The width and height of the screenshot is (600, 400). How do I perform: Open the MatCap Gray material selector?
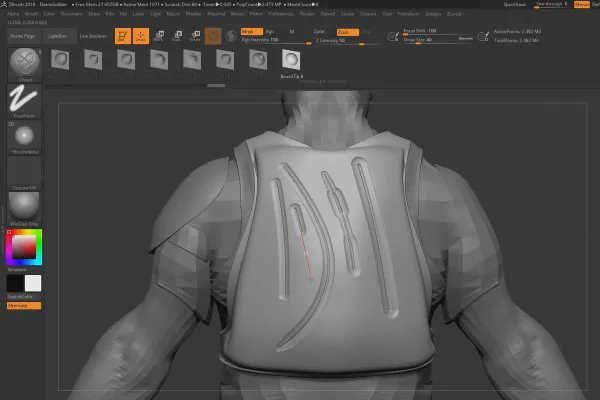click(24, 209)
